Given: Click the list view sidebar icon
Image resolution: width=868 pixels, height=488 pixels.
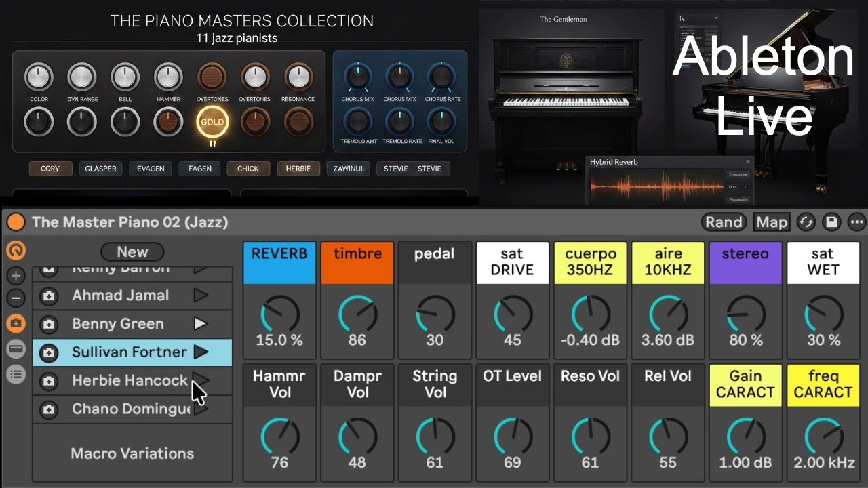Looking at the screenshot, I should pos(16,374).
